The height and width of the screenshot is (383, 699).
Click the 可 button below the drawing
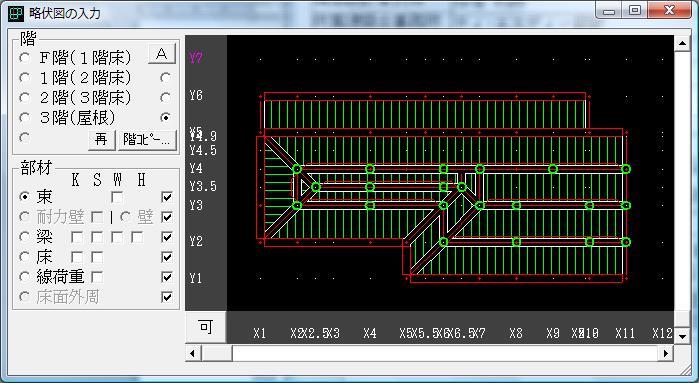click(x=206, y=327)
